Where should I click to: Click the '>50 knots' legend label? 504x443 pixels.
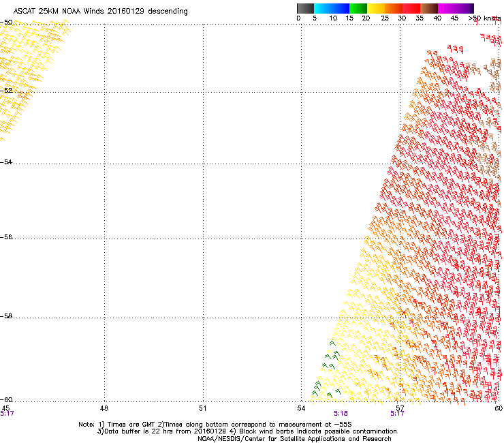point(484,18)
